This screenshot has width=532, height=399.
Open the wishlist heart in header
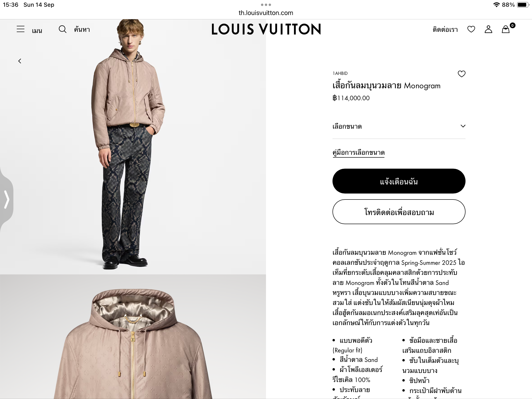[471, 29]
